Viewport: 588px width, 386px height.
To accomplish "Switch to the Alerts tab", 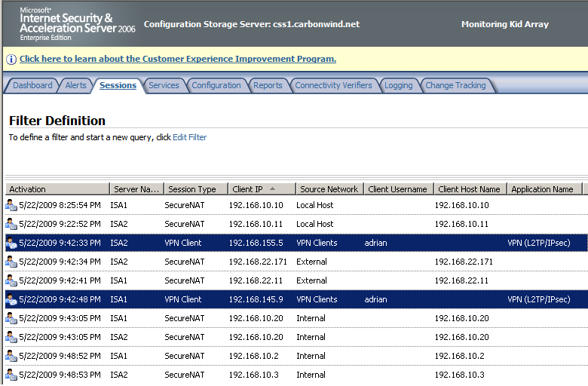I will coord(75,85).
